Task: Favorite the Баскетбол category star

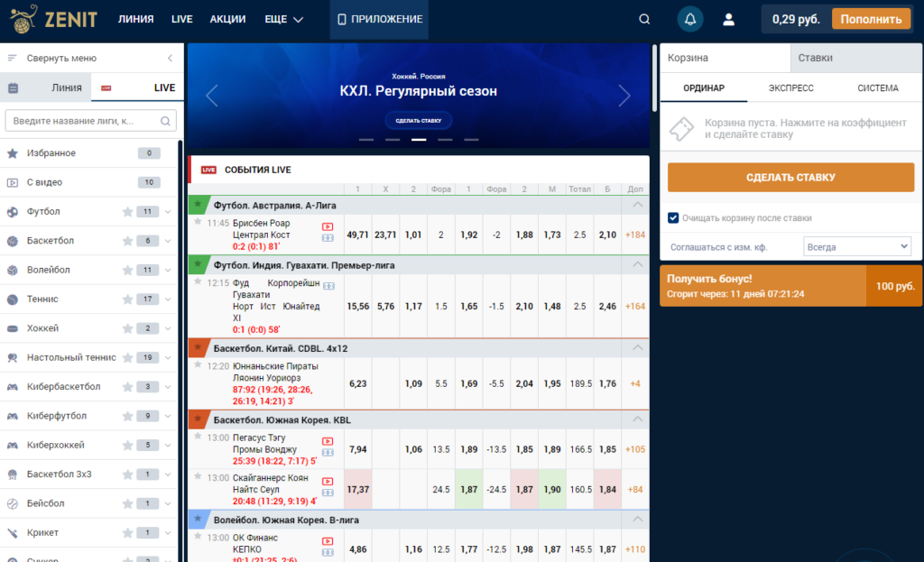Action: tap(127, 241)
